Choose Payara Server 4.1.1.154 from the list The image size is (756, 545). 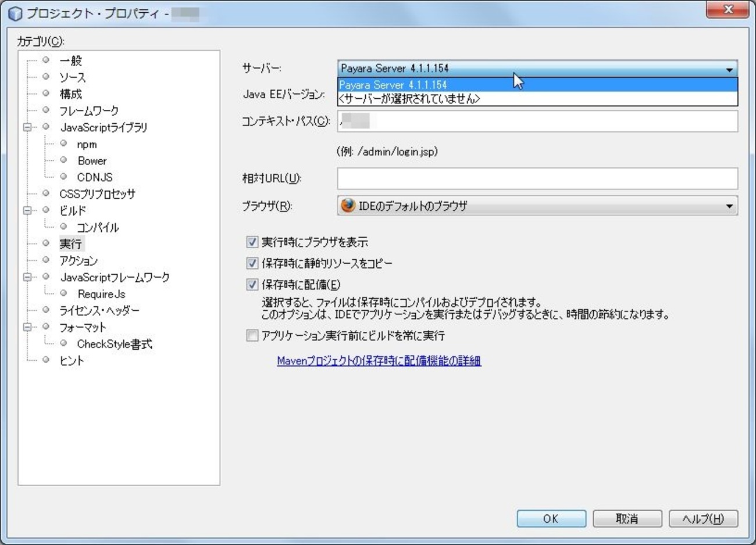[537, 85]
